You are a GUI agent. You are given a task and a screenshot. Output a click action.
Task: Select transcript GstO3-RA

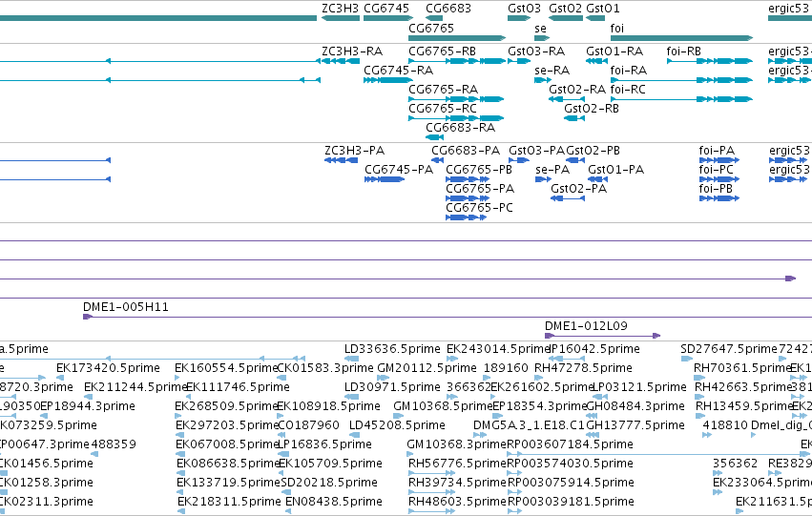[x=536, y=52]
